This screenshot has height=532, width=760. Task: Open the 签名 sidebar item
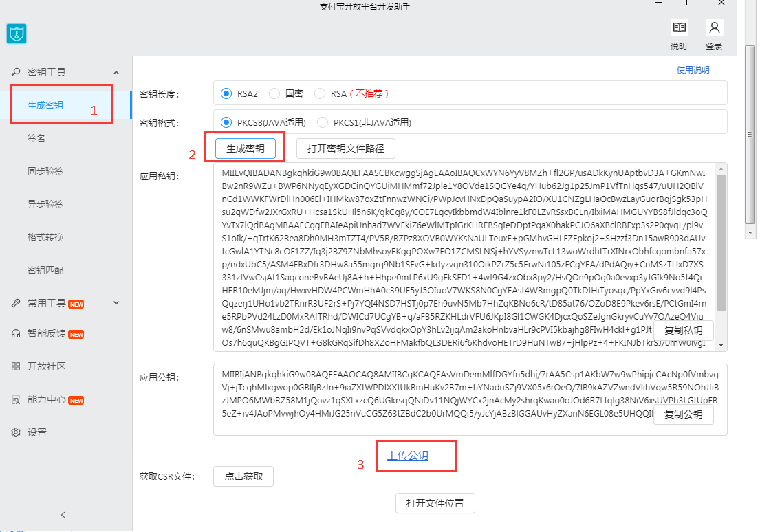click(36, 138)
